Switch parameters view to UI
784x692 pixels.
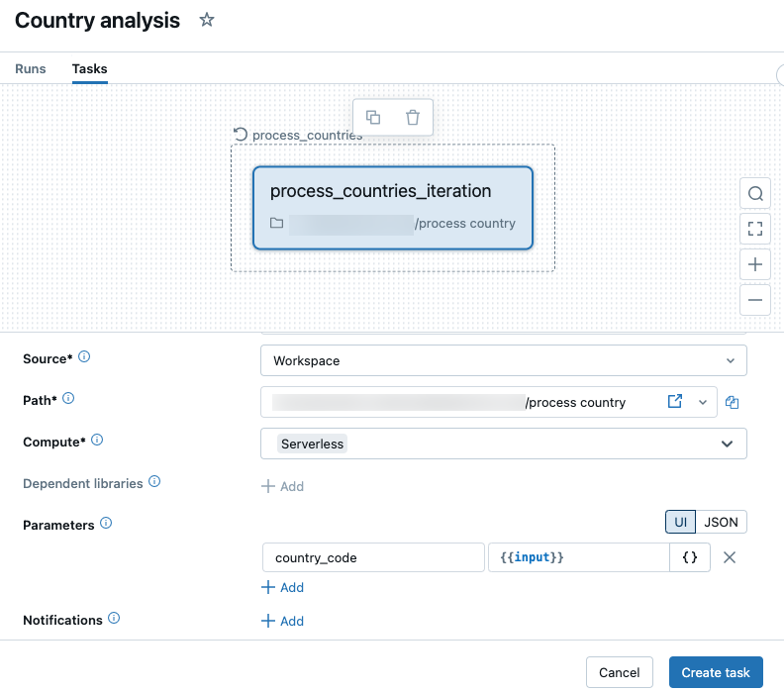click(680, 522)
